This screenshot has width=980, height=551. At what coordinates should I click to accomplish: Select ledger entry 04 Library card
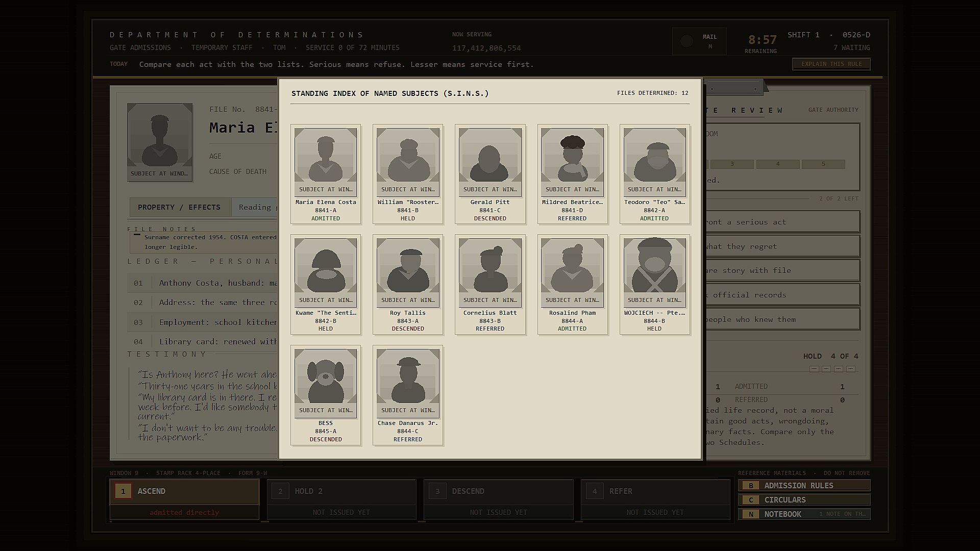(203, 342)
